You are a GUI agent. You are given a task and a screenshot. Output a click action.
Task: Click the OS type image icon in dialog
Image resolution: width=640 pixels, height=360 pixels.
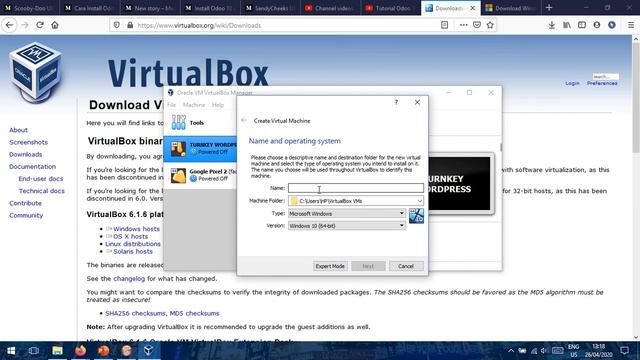pyautogui.click(x=416, y=216)
